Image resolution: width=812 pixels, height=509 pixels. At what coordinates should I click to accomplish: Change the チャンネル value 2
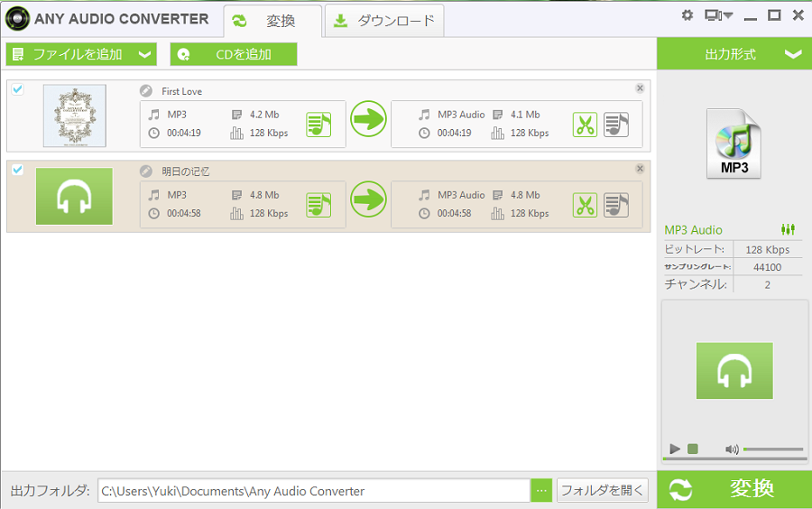tap(768, 285)
